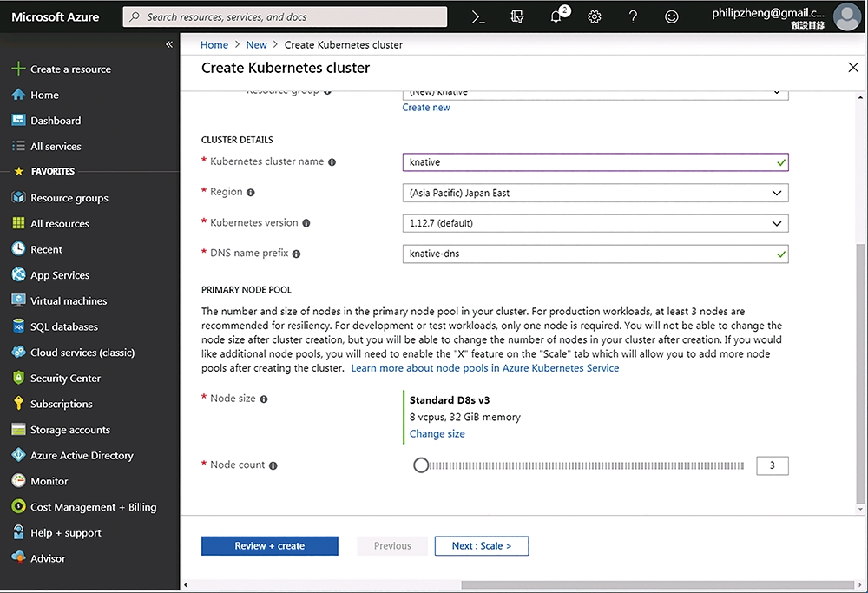Click the Node count number box
Image resolution: width=868 pixels, height=593 pixels.
coord(773,465)
